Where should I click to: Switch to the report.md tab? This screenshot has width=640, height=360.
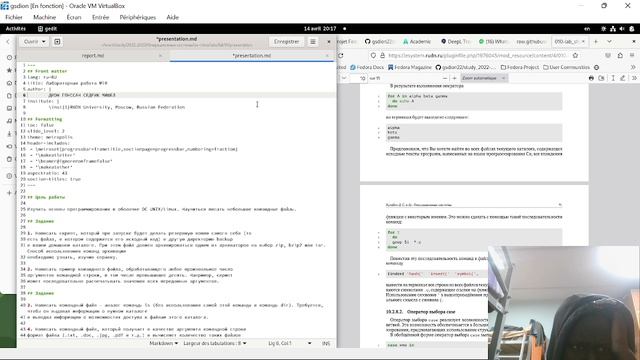[93, 56]
